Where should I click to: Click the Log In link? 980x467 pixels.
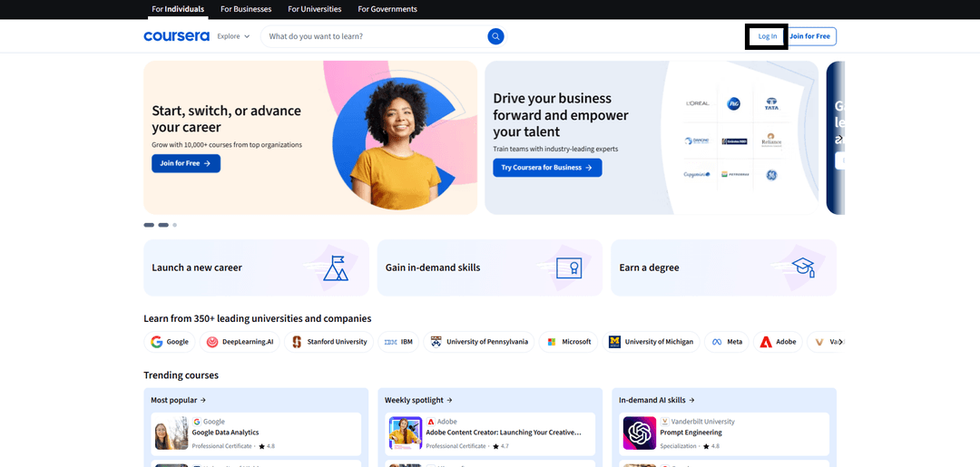768,36
